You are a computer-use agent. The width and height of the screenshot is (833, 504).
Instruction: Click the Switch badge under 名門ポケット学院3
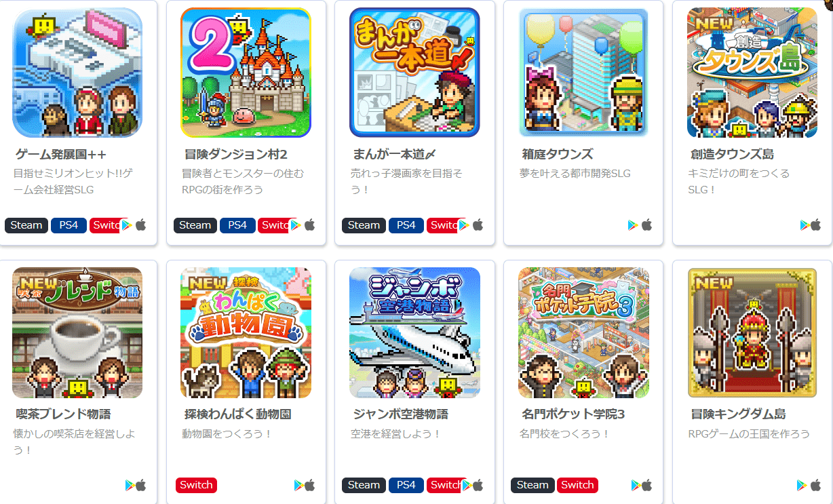(577, 485)
